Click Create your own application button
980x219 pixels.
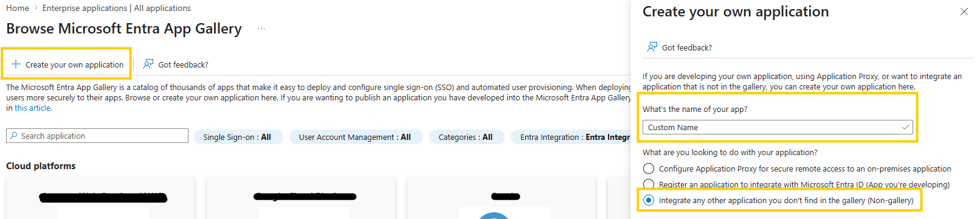(67, 64)
